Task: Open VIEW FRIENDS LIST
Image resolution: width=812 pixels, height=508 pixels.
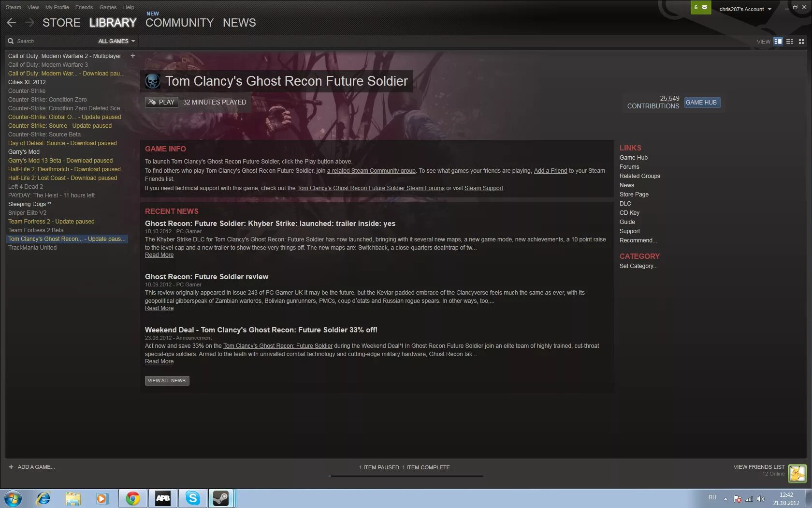Action: pos(759,467)
